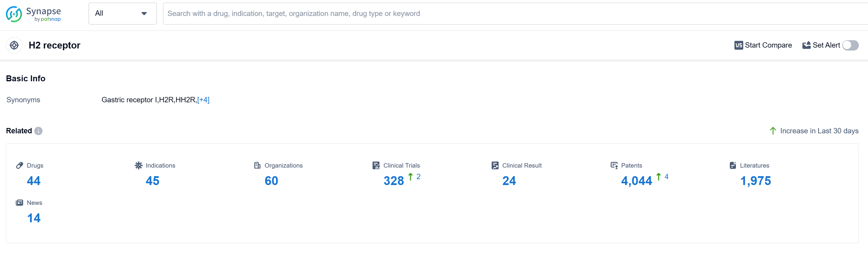Screen dimensions: 868x261
Task: Click the Related info icon
Action: 38,131
